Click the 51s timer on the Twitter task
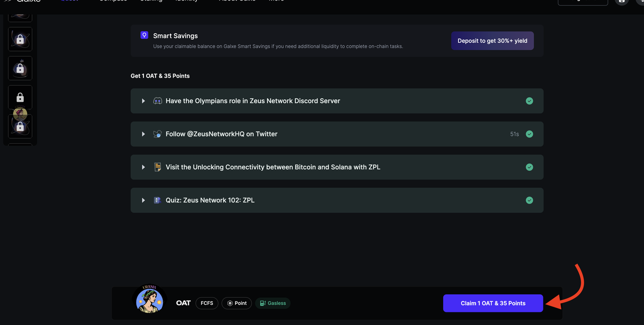644x325 pixels. (514, 134)
